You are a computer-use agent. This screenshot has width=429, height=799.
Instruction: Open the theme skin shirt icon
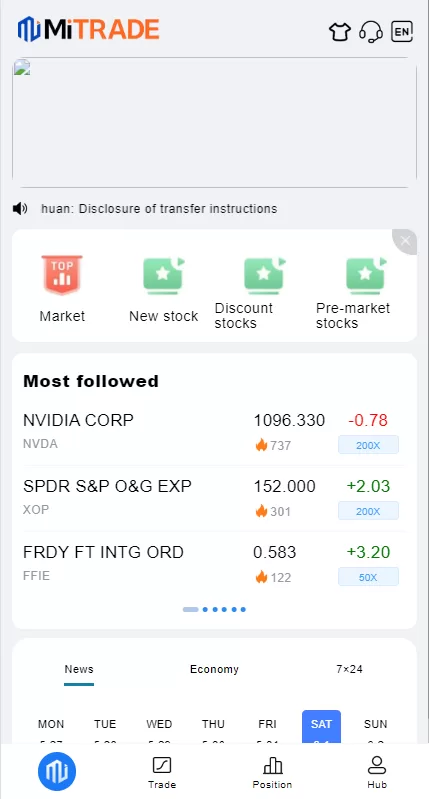click(340, 32)
